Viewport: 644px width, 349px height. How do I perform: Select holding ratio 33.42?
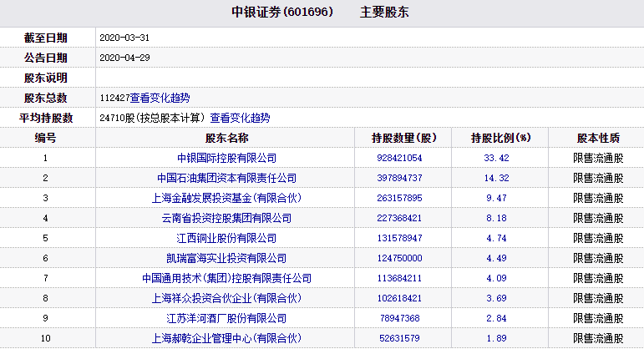[x=496, y=158]
